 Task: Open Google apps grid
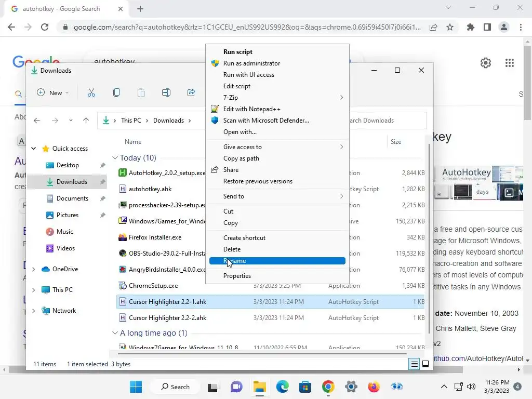pos(510,63)
